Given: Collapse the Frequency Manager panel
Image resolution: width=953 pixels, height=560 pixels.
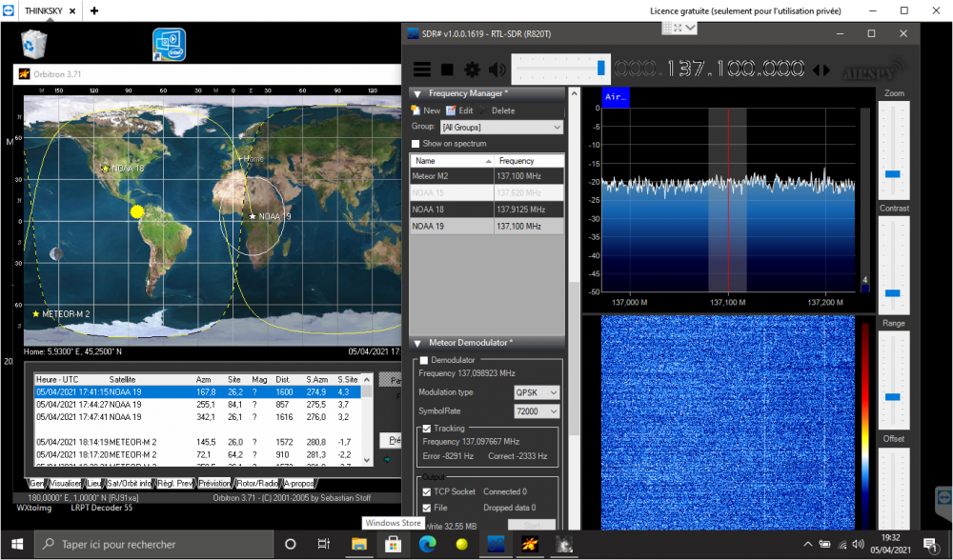Looking at the screenshot, I should coord(417,93).
